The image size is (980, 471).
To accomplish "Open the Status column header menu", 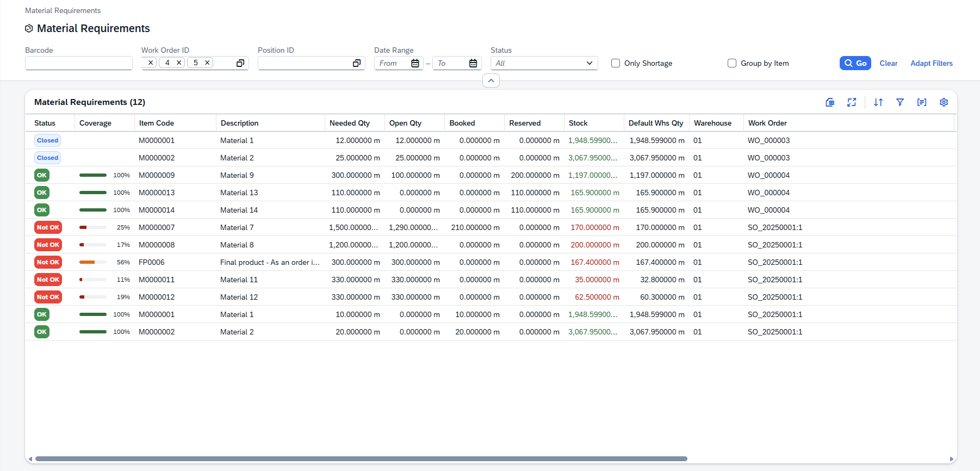I will (50, 123).
